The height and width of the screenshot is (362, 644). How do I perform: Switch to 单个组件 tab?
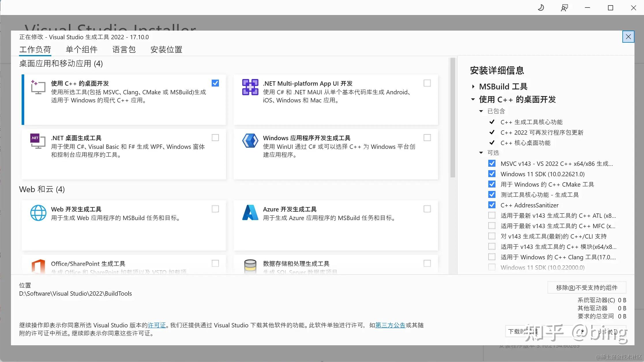click(x=82, y=50)
